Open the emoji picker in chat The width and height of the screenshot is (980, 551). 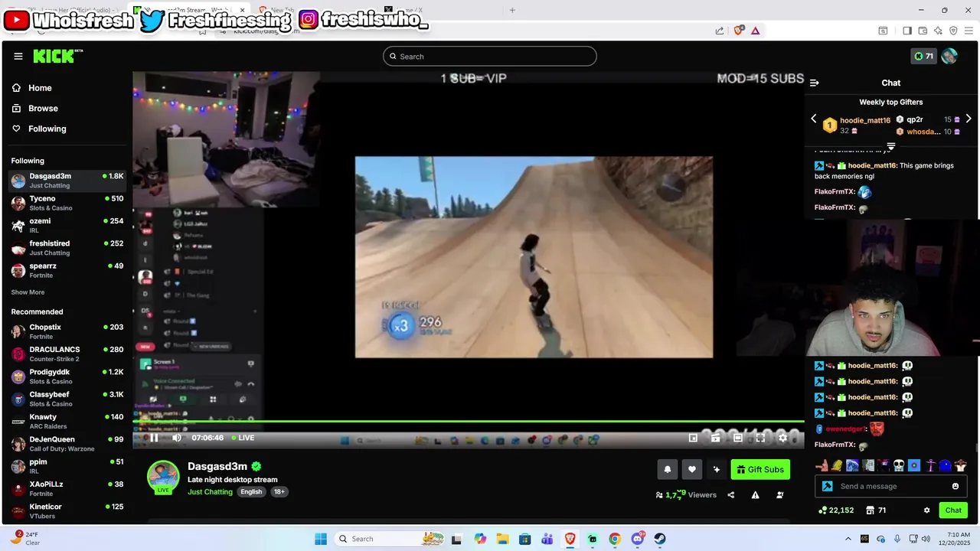coord(955,486)
